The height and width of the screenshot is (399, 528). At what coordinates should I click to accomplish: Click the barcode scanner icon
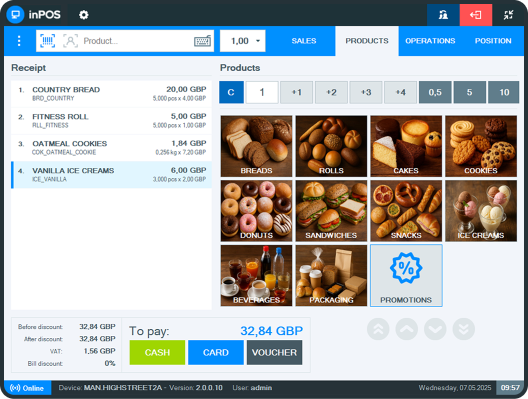click(47, 41)
